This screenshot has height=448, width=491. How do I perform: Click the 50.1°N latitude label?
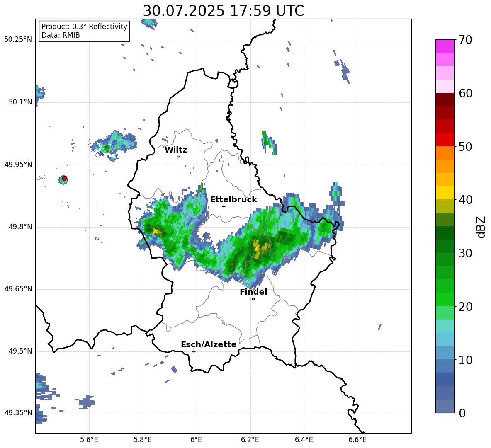[20, 102]
